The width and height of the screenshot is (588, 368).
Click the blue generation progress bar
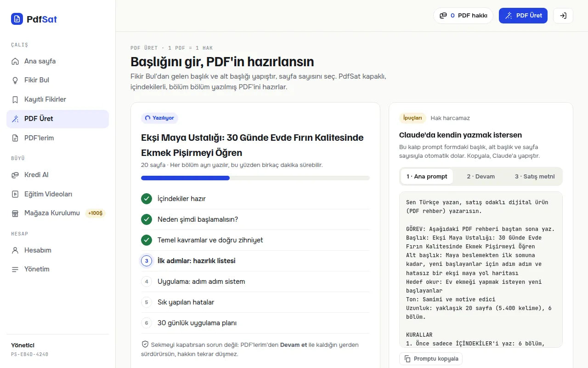coord(185,178)
